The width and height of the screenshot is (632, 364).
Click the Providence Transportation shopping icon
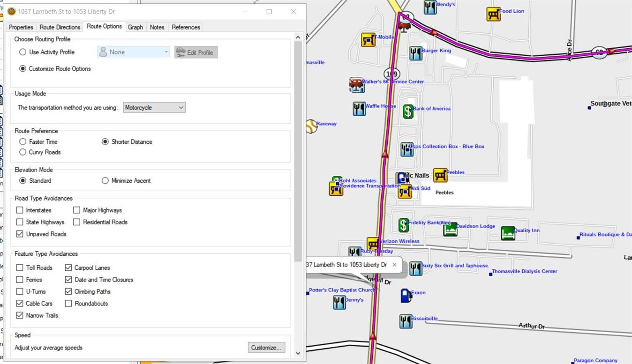pos(336,189)
